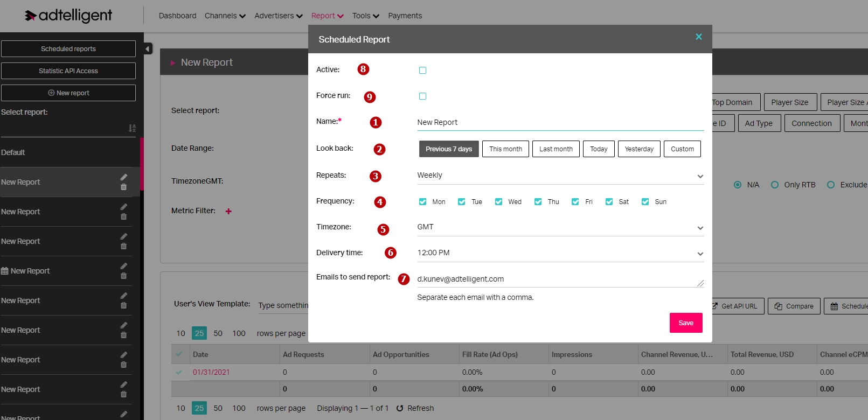Click the expand arrow beside New Report title
This screenshot has width=868, height=420.
click(173, 63)
